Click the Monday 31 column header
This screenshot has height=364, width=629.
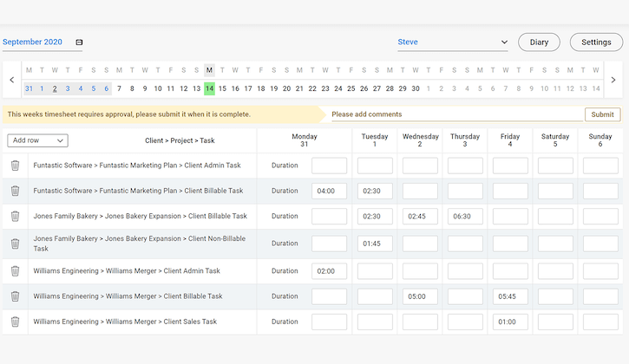(x=304, y=140)
